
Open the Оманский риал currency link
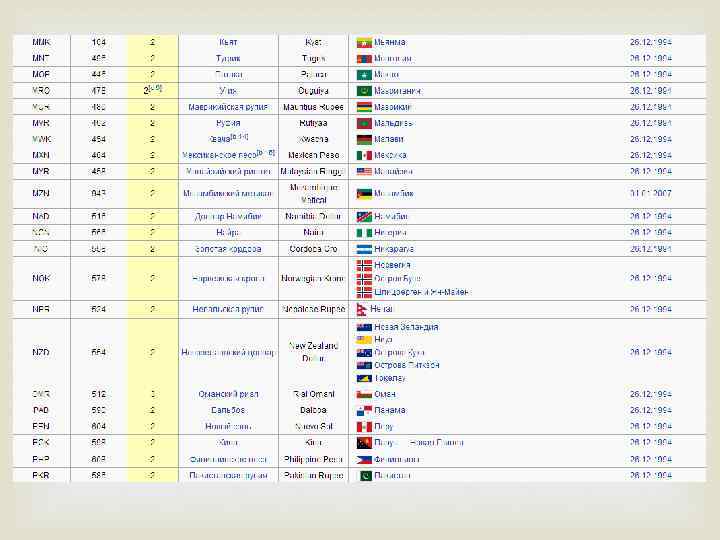[228, 394]
